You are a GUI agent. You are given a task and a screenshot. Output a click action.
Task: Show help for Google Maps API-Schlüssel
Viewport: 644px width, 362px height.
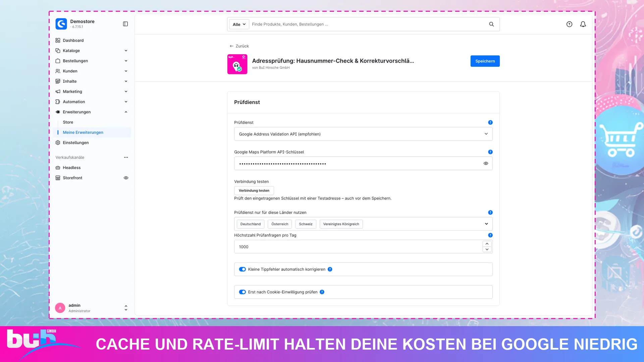click(x=490, y=152)
